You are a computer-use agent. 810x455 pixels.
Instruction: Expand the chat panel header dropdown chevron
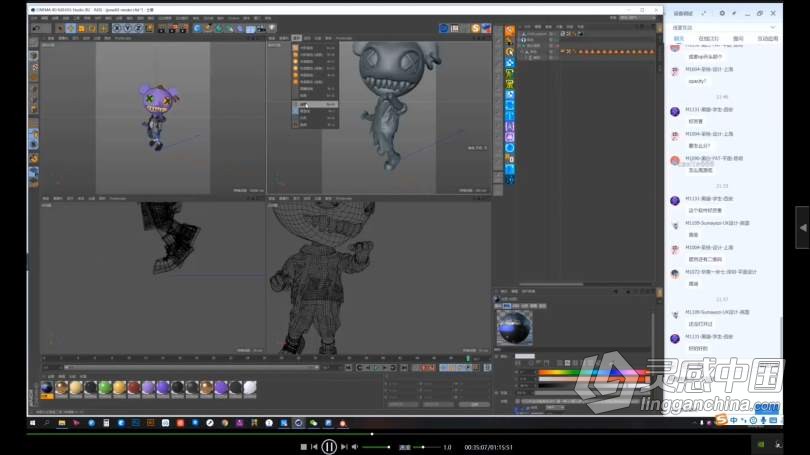coord(773,27)
